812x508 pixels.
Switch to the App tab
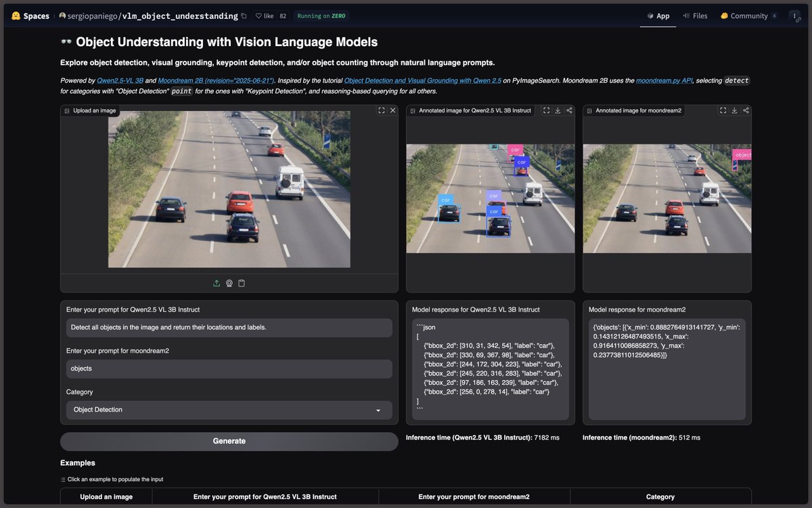point(658,16)
